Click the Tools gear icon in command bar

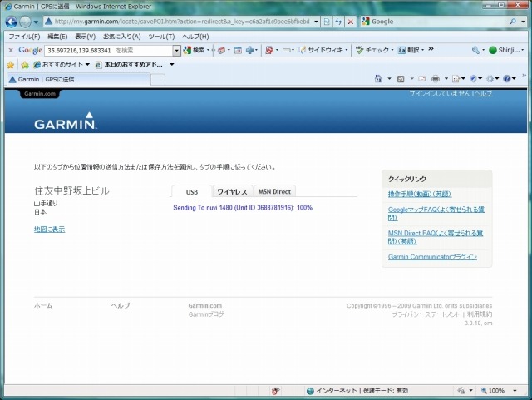coord(490,79)
